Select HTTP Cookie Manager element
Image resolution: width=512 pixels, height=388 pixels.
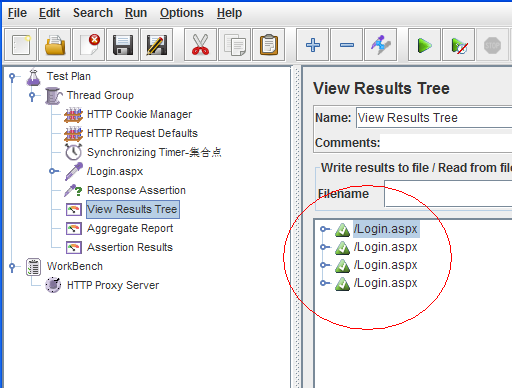pos(139,114)
